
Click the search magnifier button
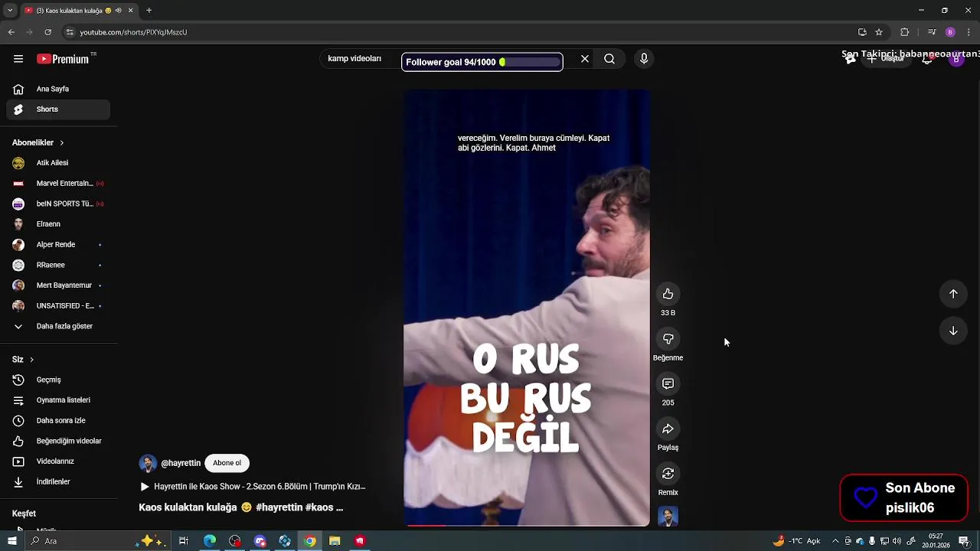609,59
